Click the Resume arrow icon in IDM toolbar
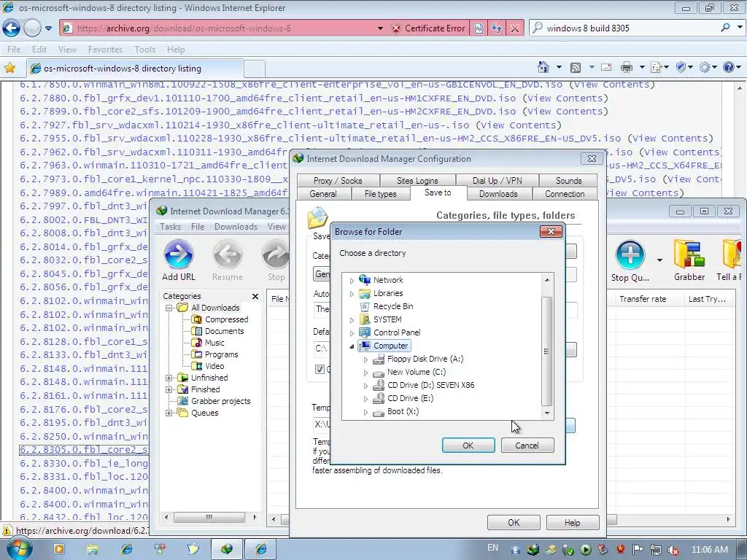The height and width of the screenshot is (560, 747). [228, 254]
